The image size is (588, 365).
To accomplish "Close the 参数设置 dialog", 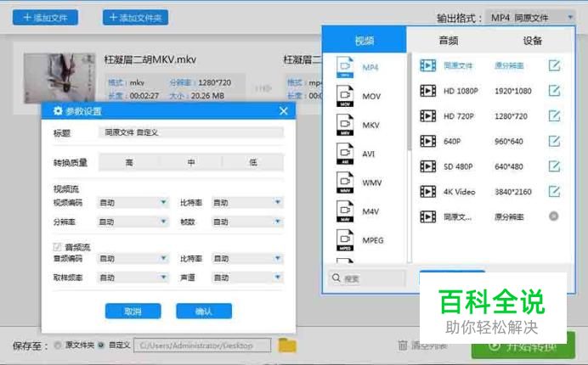I will [284, 111].
